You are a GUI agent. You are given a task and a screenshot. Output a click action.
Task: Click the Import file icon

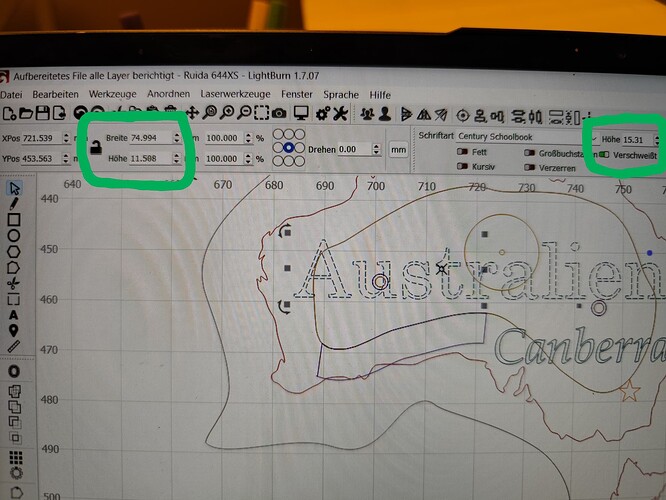(x=59, y=113)
